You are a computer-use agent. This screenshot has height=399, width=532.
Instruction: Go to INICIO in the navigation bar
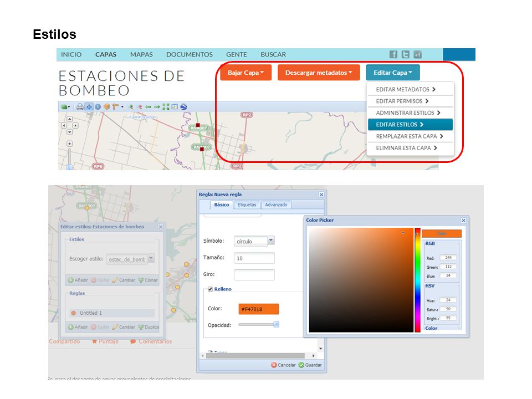(71, 55)
